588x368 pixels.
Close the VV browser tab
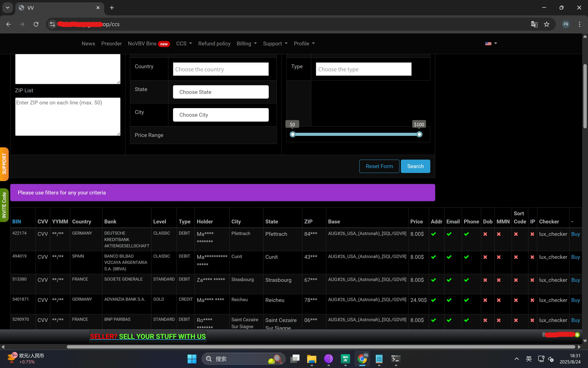coord(98,8)
